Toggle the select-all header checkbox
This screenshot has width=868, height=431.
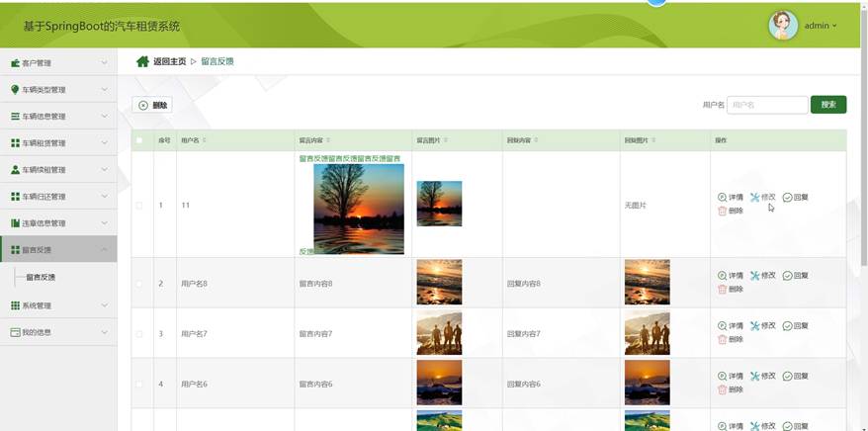[x=139, y=140]
